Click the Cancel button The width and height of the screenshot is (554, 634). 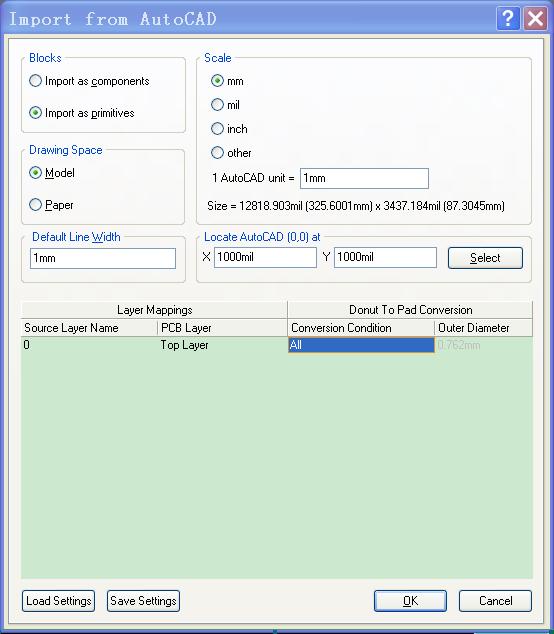(495, 601)
